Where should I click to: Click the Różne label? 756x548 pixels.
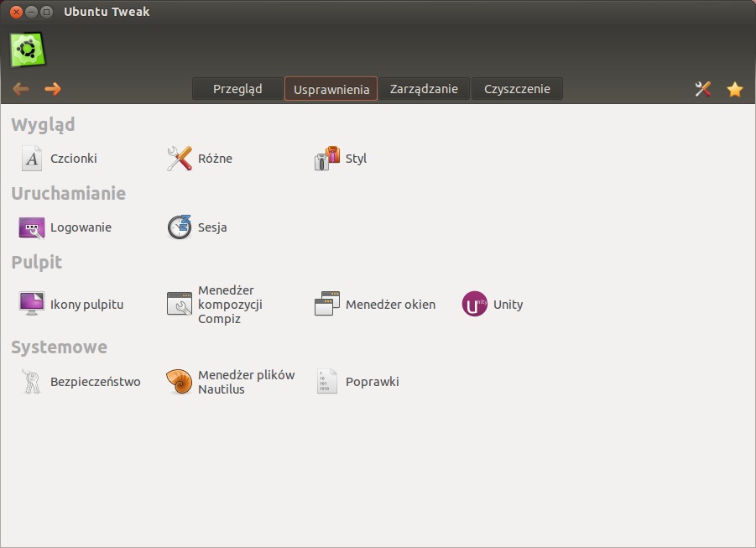pyautogui.click(x=215, y=159)
